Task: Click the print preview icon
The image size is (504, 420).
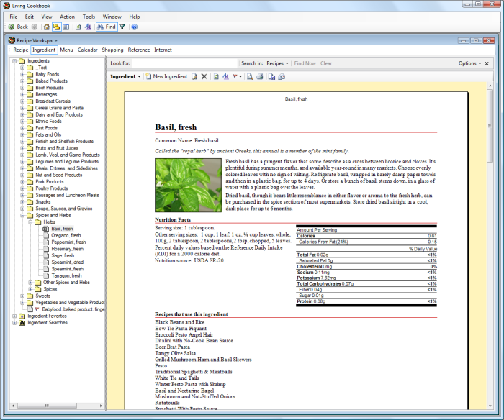Action: pos(250,76)
